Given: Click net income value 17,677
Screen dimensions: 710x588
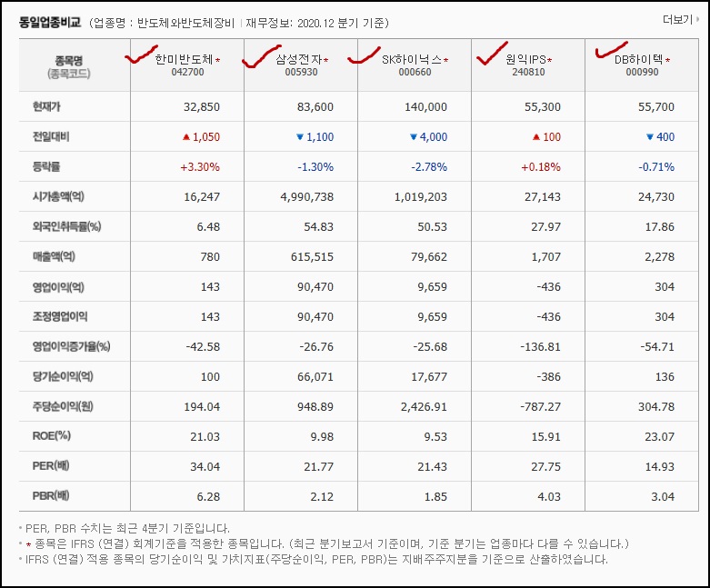Looking at the screenshot, I should click(429, 376).
